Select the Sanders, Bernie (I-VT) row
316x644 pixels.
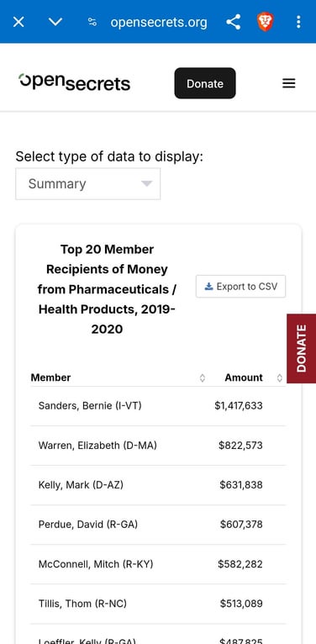[158, 406]
